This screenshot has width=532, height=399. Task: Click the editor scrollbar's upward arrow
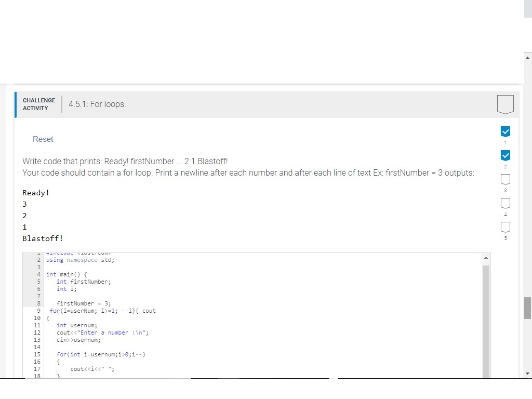pos(486,257)
